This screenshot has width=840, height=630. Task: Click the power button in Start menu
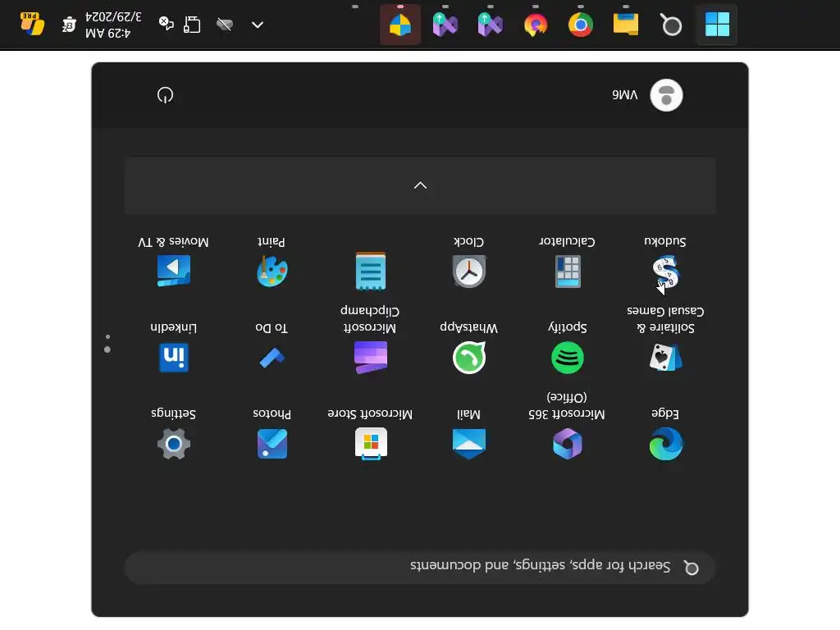tap(165, 95)
